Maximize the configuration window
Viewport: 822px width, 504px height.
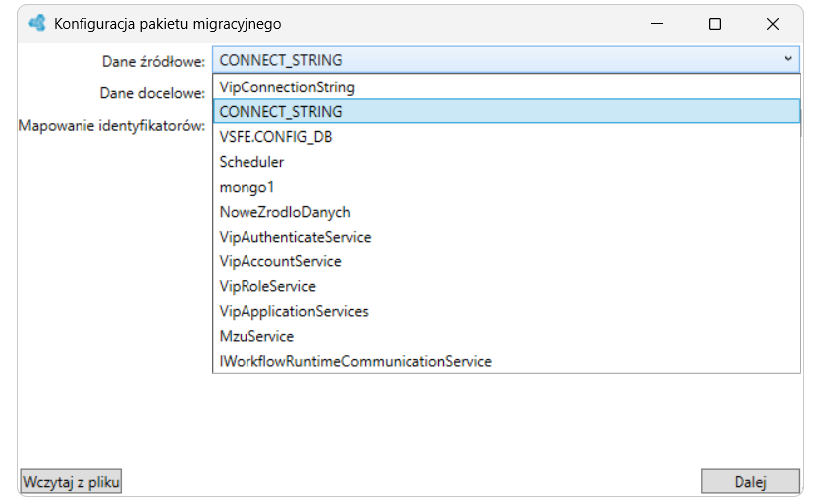[x=715, y=24]
